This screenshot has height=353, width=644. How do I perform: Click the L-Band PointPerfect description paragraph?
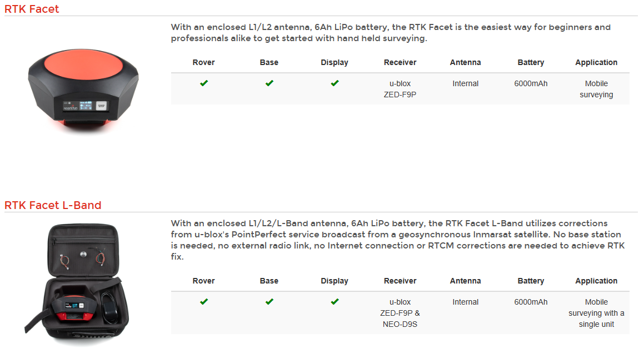coord(398,240)
